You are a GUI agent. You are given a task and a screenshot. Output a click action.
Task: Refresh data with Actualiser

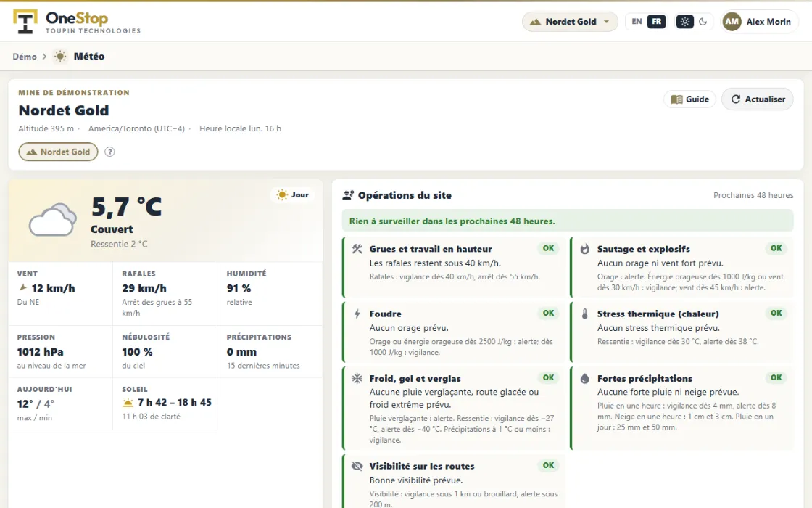(758, 99)
